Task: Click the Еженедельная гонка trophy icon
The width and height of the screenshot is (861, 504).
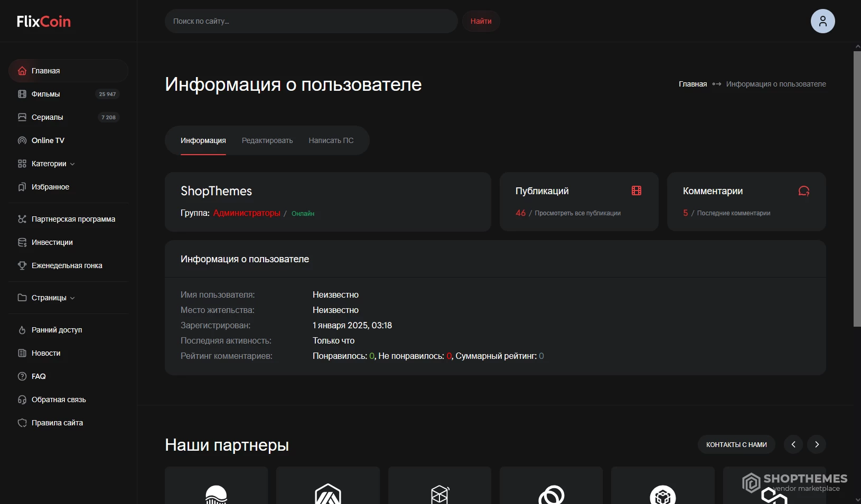Action: [22, 265]
